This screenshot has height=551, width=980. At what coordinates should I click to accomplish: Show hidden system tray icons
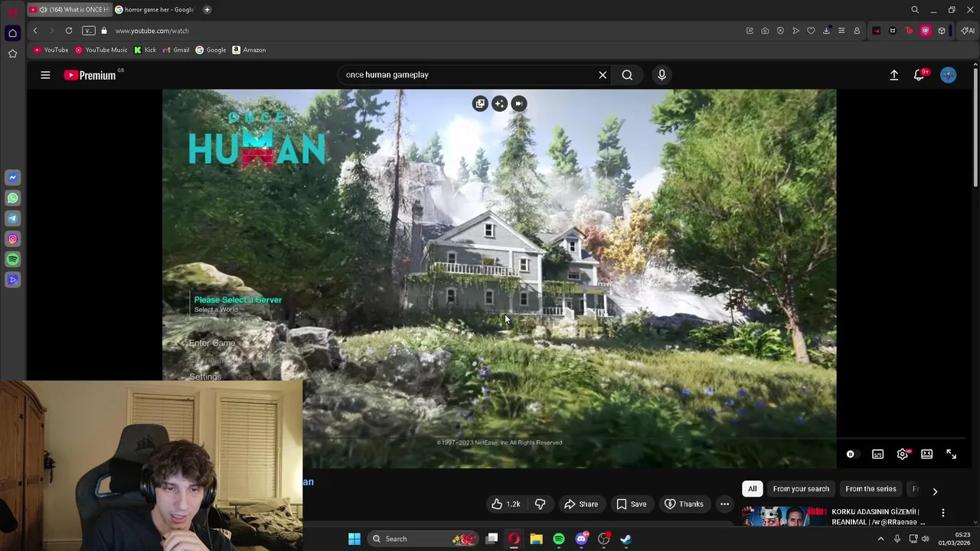[x=880, y=539]
